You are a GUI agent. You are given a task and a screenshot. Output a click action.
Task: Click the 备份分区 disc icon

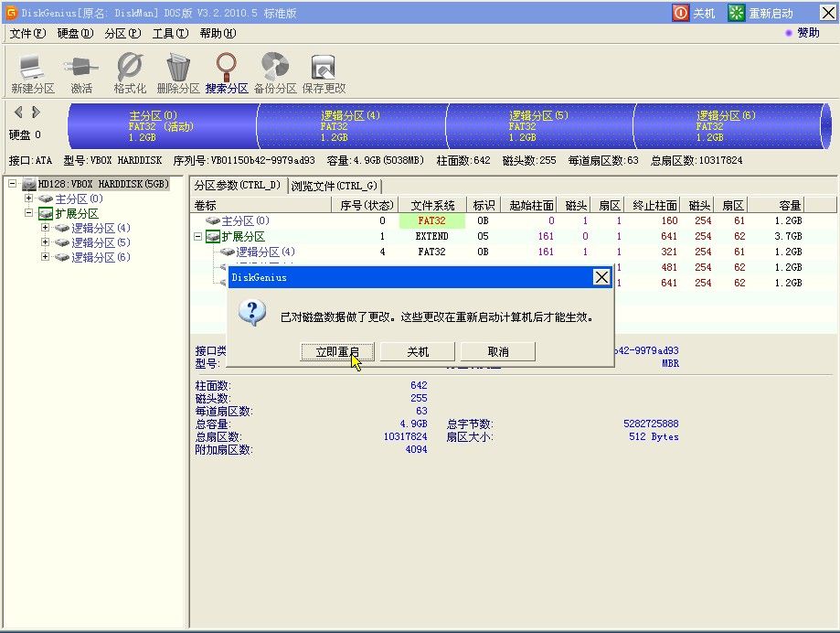[275, 67]
